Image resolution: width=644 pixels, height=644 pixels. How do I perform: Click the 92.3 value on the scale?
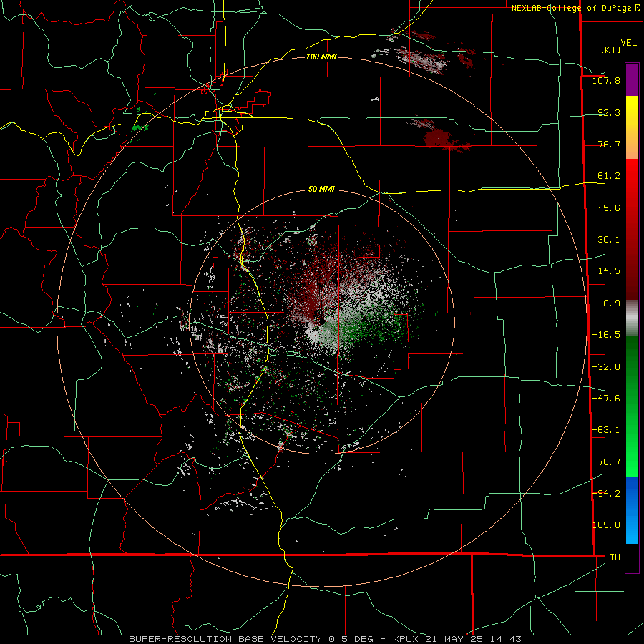(609, 112)
